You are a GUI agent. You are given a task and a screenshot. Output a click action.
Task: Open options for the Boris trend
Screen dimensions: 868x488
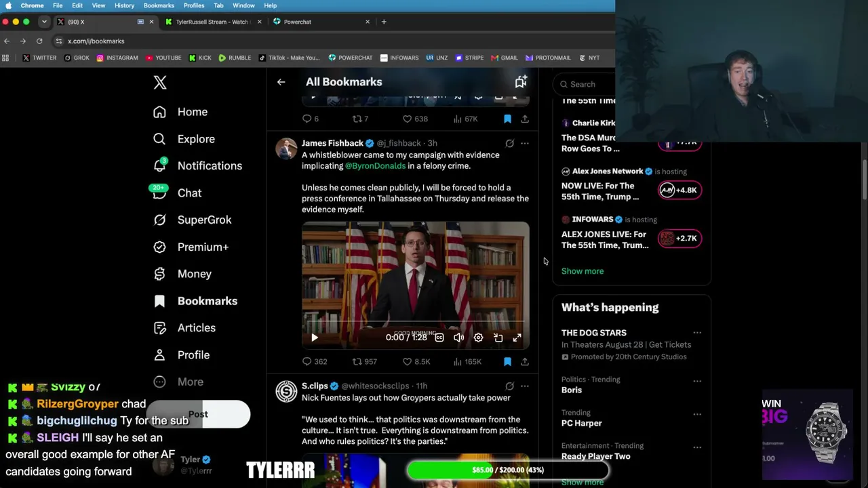(697, 381)
